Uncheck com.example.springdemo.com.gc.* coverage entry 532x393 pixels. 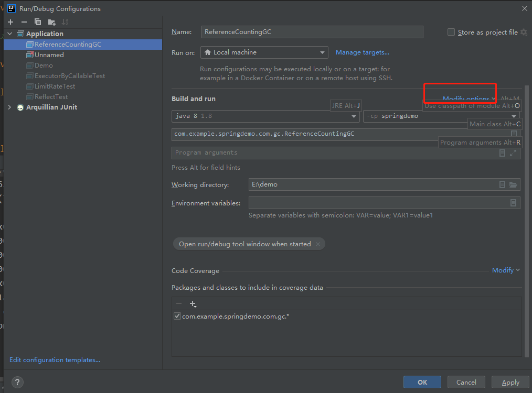coord(177,316)
